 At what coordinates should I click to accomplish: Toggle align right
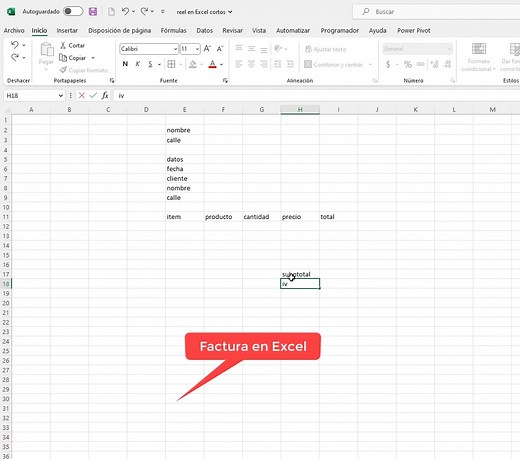(264, 64)
